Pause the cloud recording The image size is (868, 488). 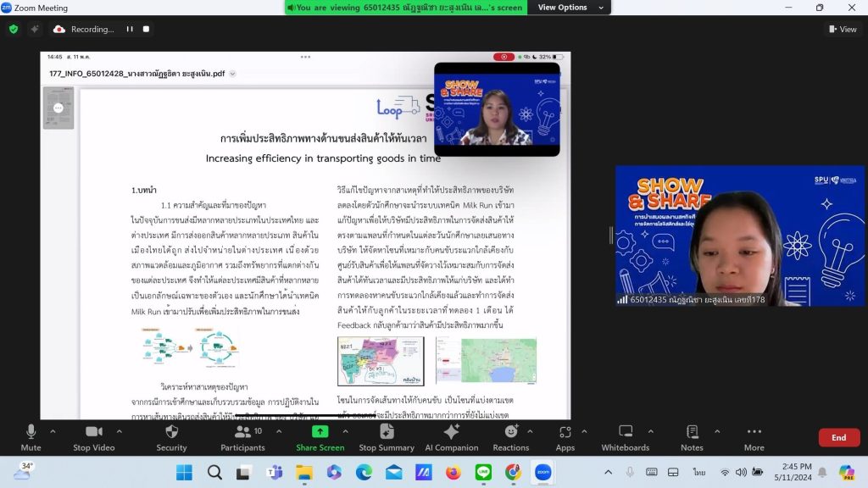[130, 29]
